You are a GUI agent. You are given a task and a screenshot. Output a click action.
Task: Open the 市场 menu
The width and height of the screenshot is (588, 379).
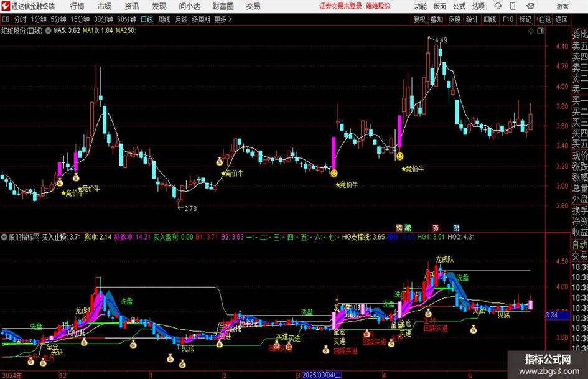click(x=105, y=6)
